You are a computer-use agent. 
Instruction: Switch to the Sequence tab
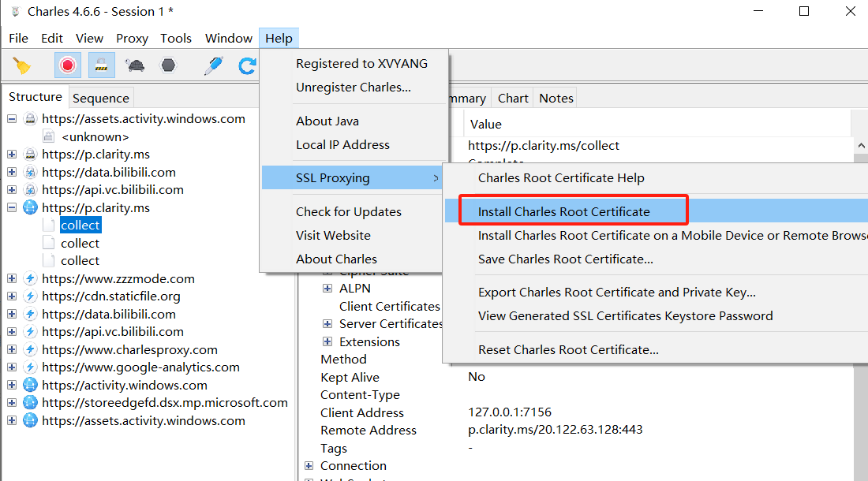[101, 98]
